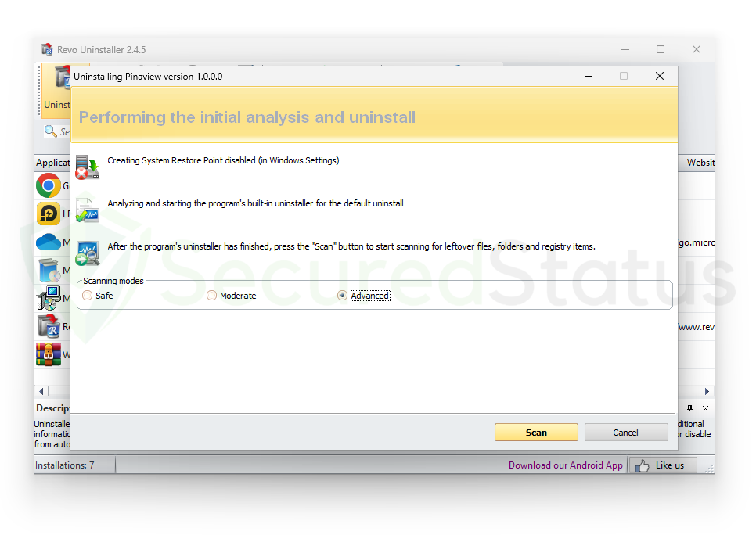Viewport: 756px width, 535px height.
Task: Select the blue box program icon above it
Action: coord(49,270)
